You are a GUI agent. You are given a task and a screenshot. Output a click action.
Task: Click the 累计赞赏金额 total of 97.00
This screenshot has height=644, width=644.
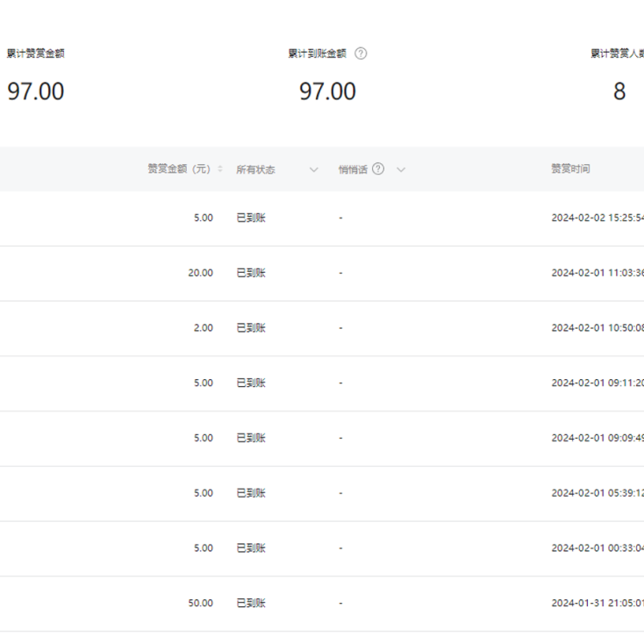click(x=36, y=92)
